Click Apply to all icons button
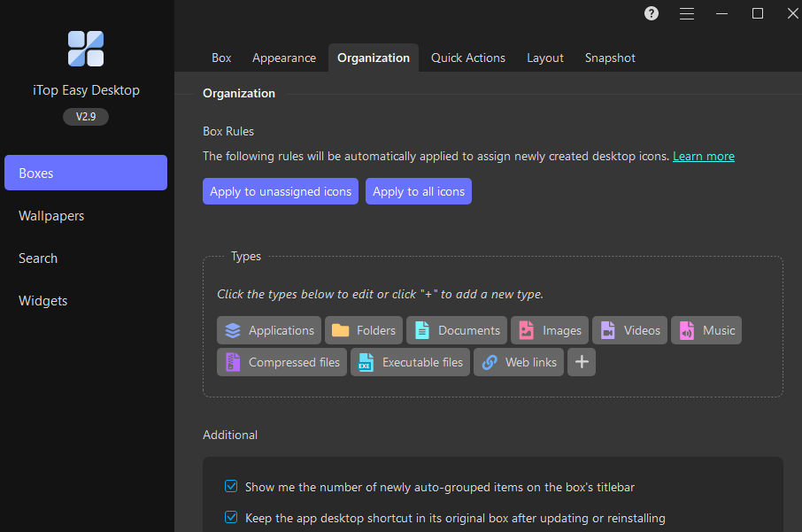This screenshot has height=532, width=802. tap(418, 191)
